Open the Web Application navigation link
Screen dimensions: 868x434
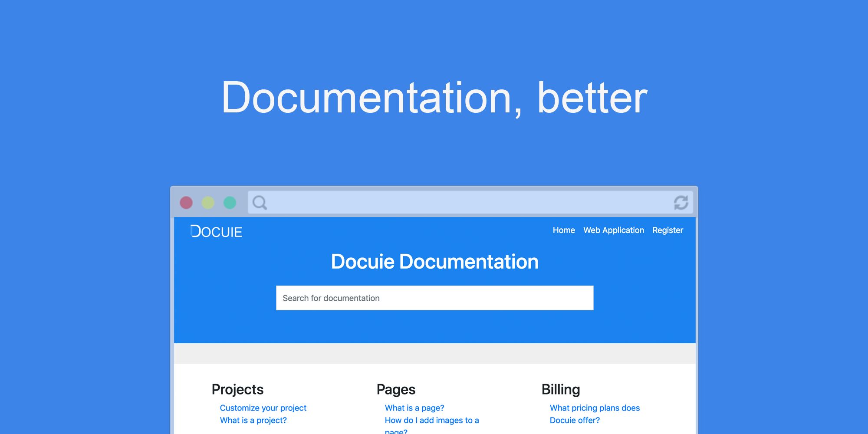(614, 230)
